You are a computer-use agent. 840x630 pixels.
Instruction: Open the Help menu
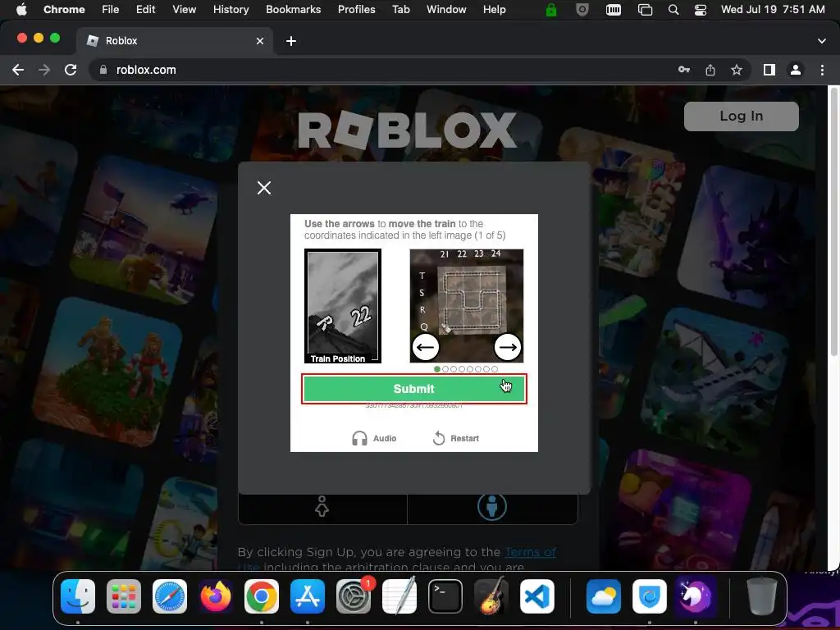pos(494,10)
